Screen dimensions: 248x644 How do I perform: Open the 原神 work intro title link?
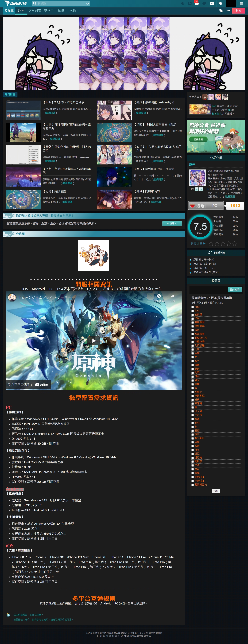click(192, 165)
